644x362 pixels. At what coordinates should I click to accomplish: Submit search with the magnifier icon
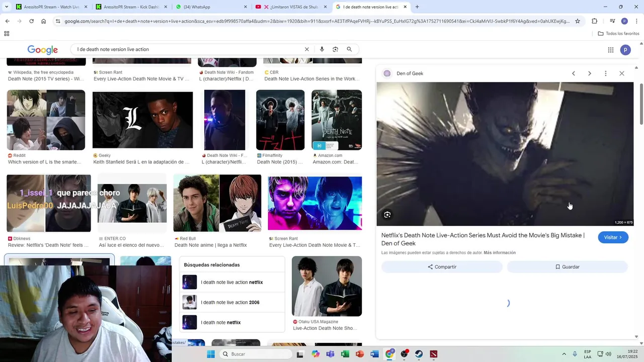click(349, 49)
